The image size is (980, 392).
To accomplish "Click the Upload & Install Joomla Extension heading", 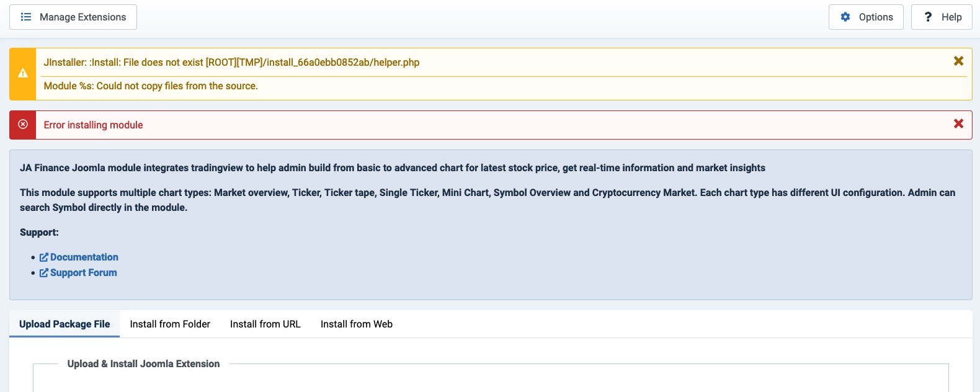I will tap(143, 364).
